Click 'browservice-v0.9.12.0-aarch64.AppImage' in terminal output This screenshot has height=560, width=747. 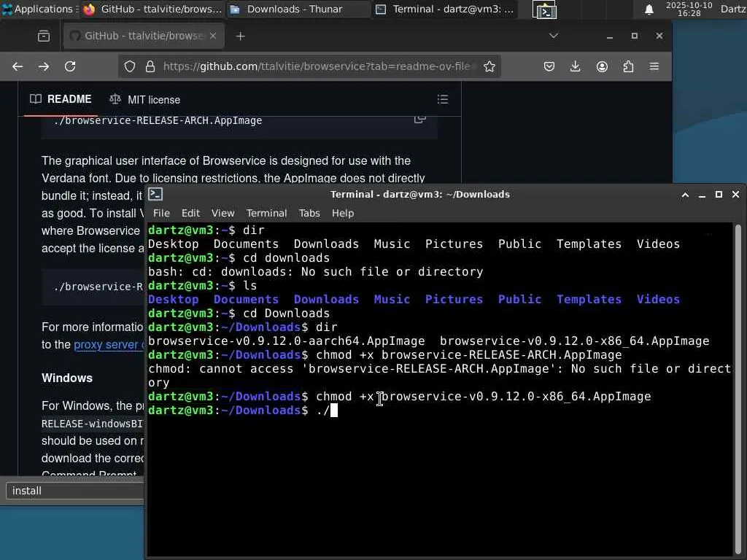coord(286,341)
